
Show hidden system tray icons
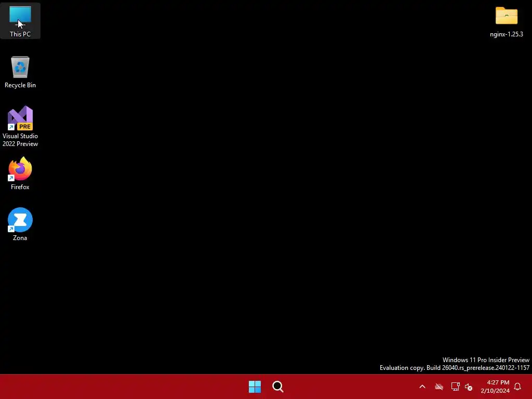click(422, 387)
